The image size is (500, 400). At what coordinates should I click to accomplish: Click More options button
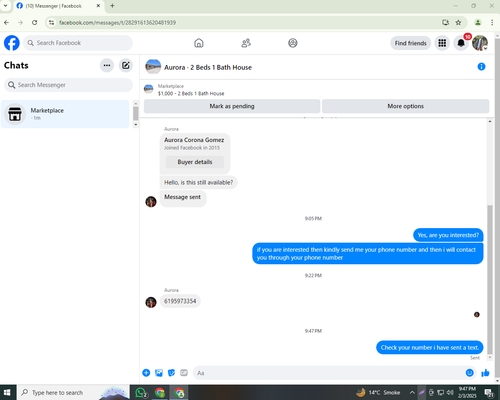click(405, 106)
